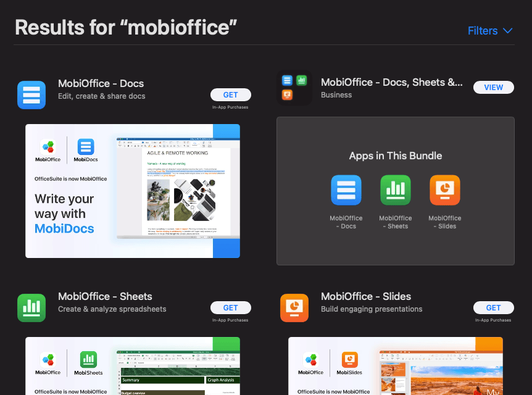Select MobiOffice - Docs icon in the bundle panel
This screenshot has height=395, width=532.
[x=346, y=190]
